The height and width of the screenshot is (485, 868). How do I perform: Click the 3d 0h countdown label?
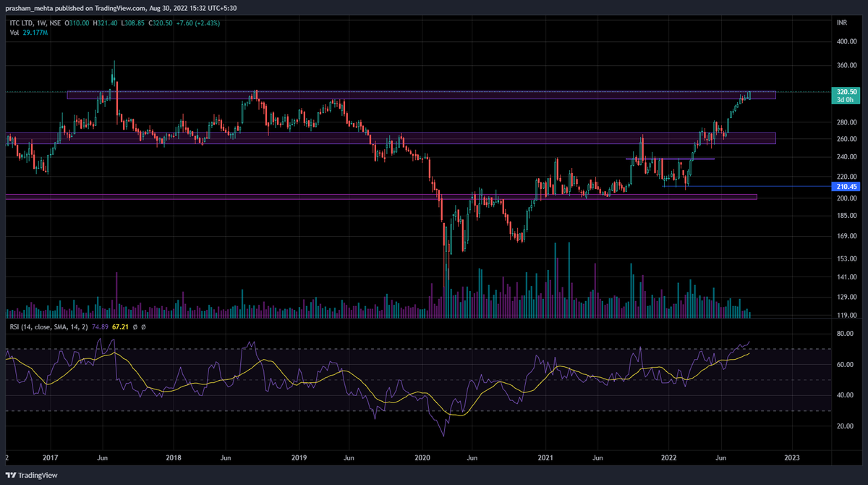846,100
